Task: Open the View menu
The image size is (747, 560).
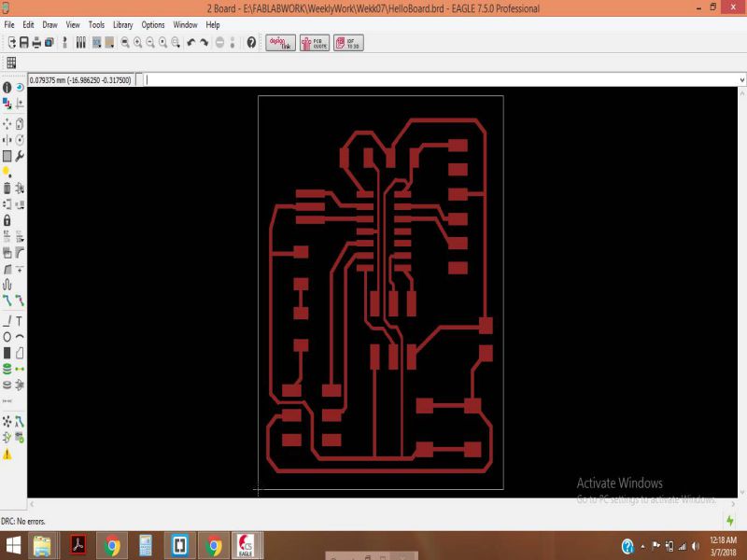Action: point(73,25)
